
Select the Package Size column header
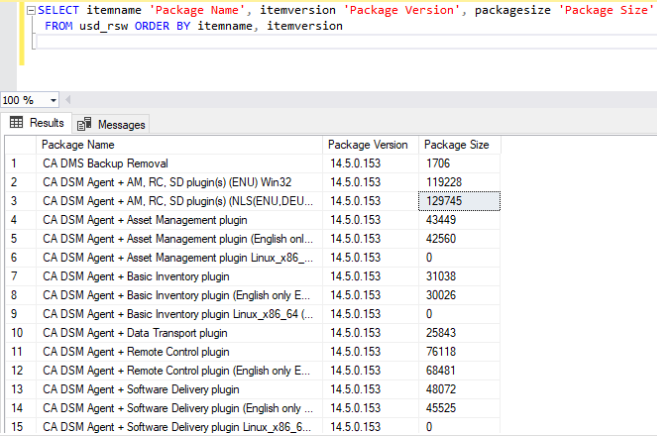(x=458, y=145)
